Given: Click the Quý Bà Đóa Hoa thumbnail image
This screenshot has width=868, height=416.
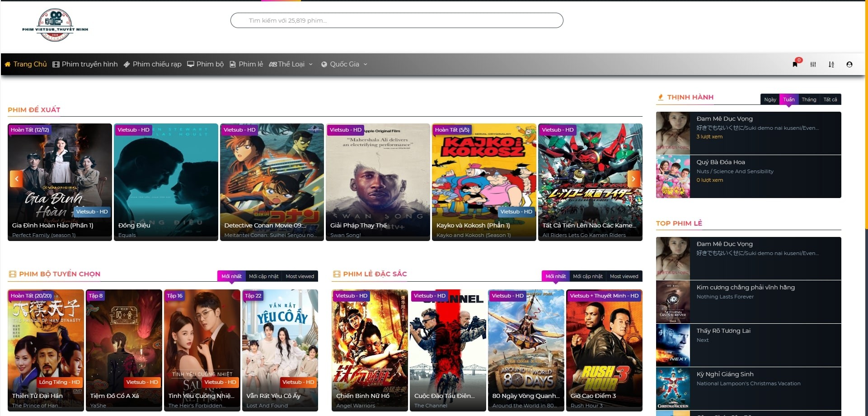Looking at the screenshot, I should (x=673, y=176).
